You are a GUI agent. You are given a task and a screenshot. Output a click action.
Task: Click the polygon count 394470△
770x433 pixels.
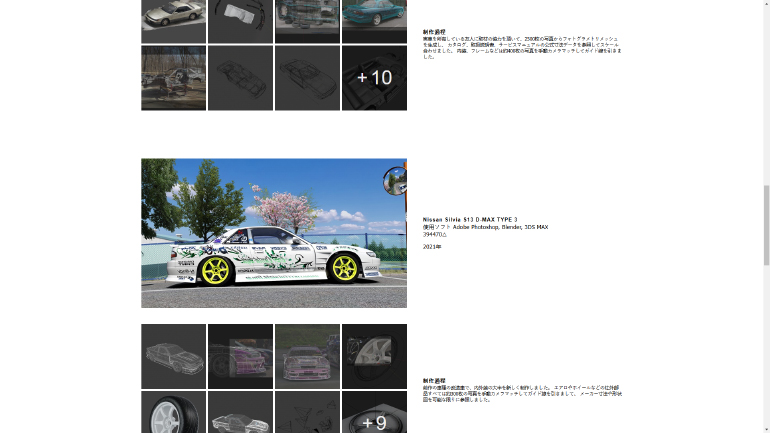point(435,235)
